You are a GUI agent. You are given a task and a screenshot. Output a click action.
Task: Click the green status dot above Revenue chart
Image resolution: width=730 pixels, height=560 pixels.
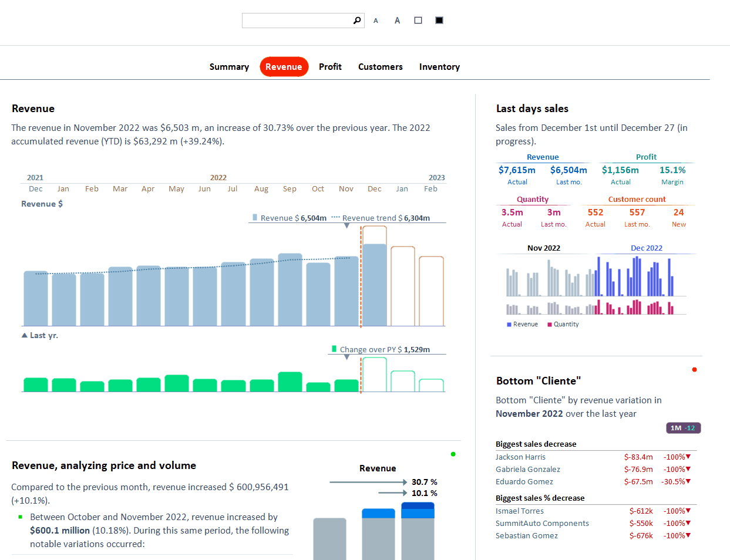tap(453, 454)
